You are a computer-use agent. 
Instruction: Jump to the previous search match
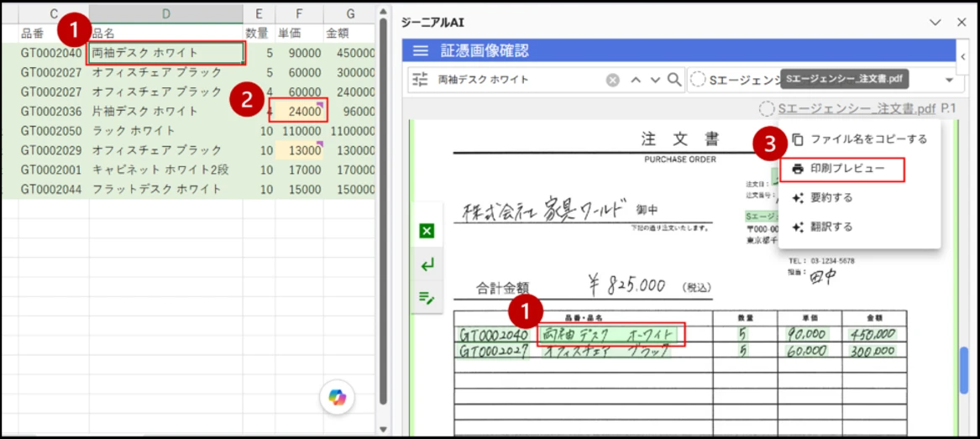tap(636, 80)
